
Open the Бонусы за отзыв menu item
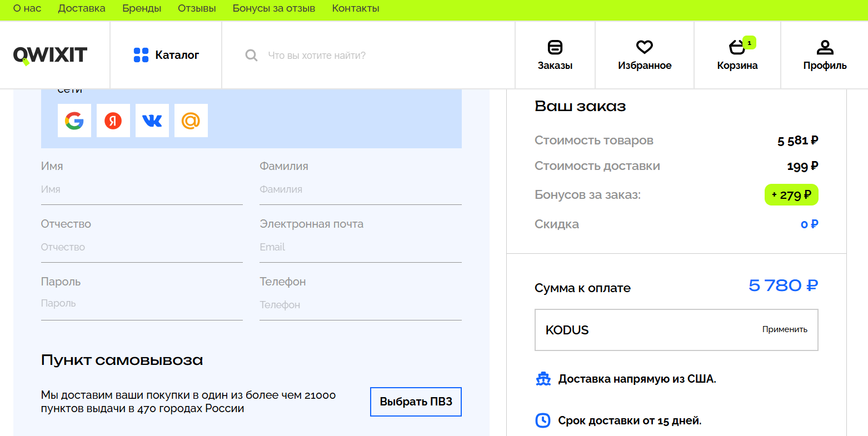274,8
